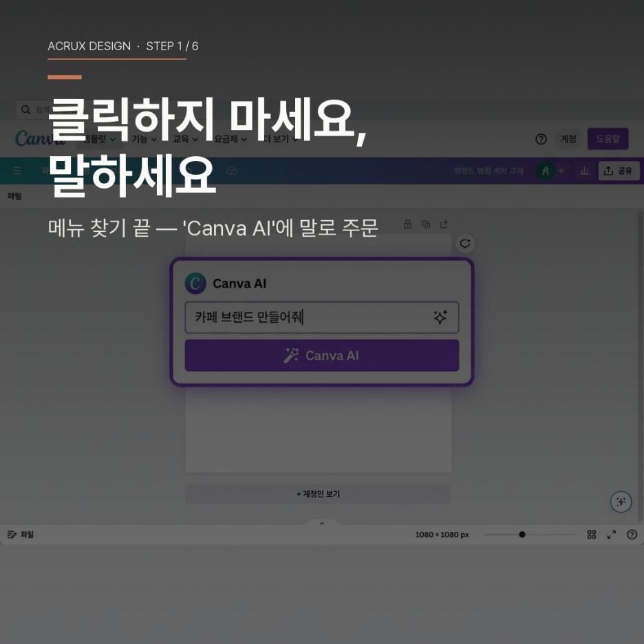Open notes via the 파일 pencil icon in the status bar
Image resolution: width=644 pixels, height=644 pixels.
pos(12,535)
